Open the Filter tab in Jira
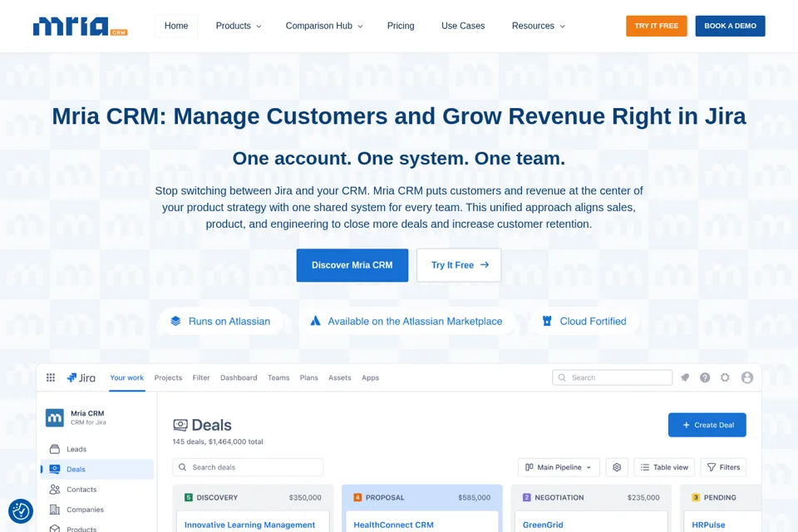798x532 pixels. coord(201,377)
